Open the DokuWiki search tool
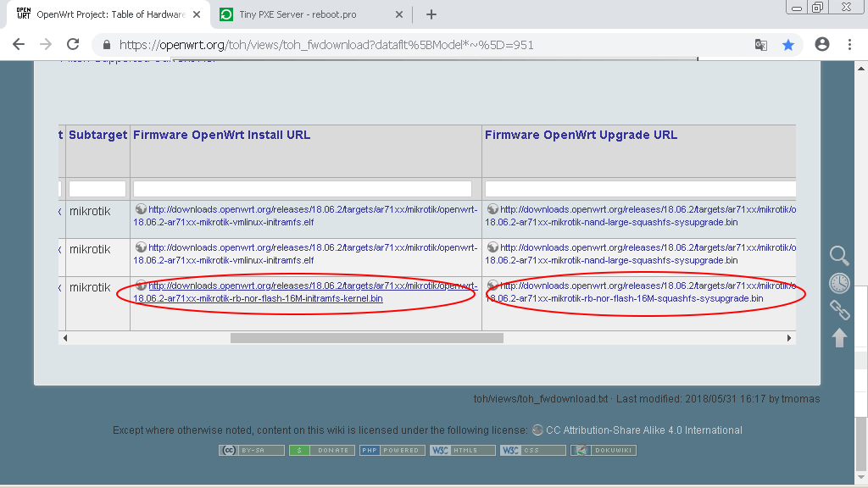Screen dimensions: 868x488 [x=839, y=255]
